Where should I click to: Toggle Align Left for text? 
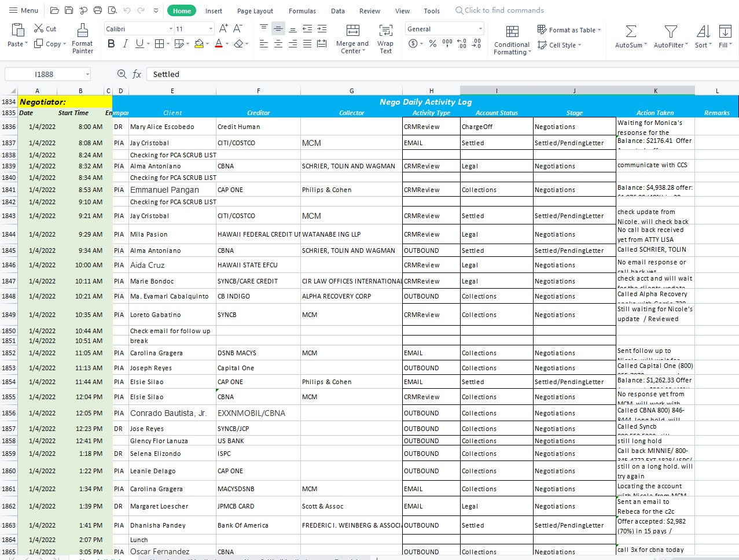click(264, 43)
